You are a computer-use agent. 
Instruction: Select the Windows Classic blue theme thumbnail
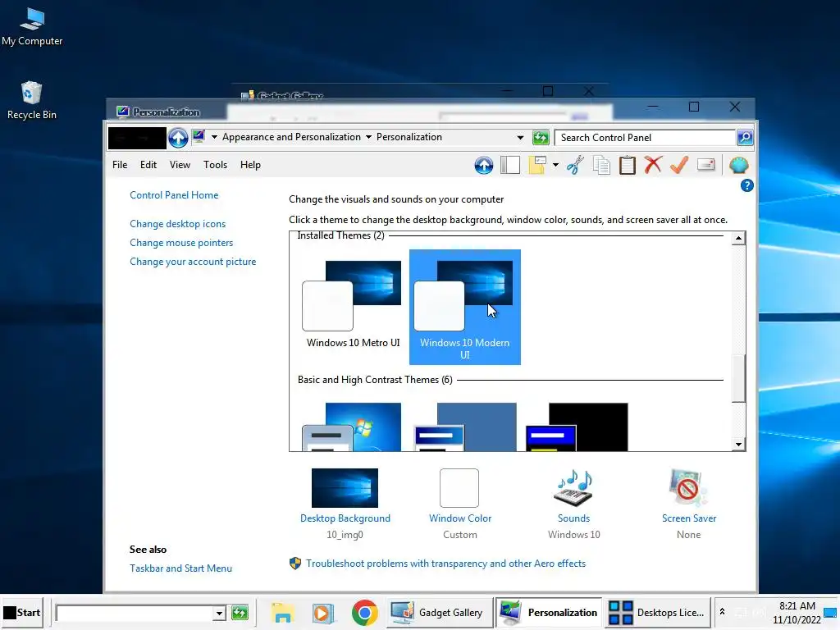tap(465, 427)
